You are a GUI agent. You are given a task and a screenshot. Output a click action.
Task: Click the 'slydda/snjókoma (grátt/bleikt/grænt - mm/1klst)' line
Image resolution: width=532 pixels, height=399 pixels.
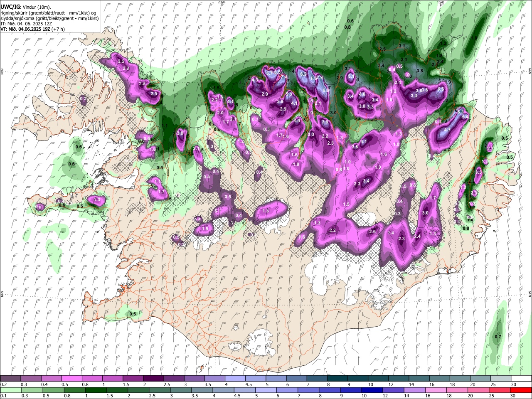[50, 19]
